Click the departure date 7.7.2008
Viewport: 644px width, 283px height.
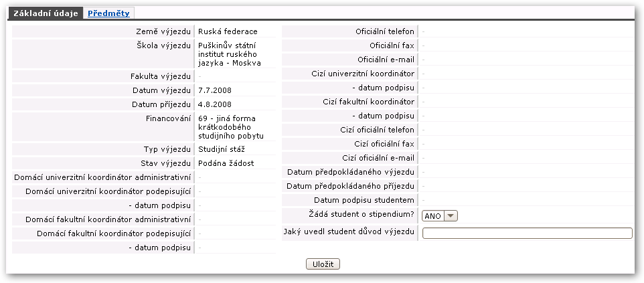(215, 90)
